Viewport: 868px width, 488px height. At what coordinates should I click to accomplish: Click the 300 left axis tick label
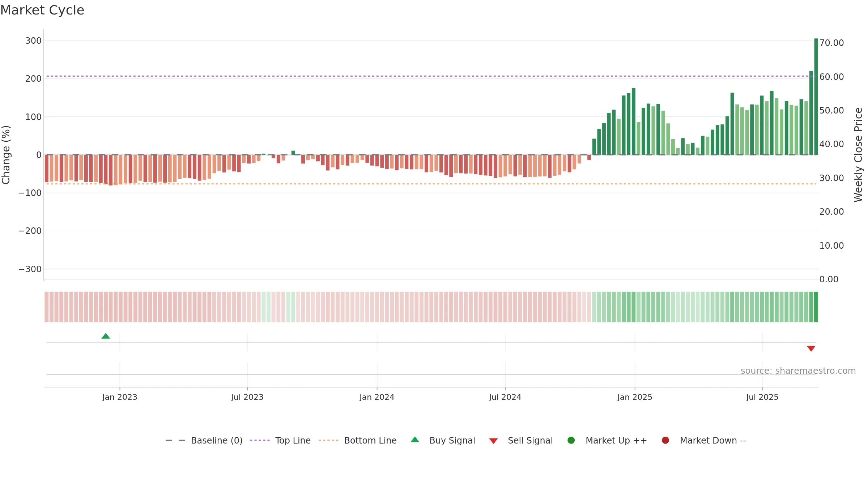click(x=33, y=41)
